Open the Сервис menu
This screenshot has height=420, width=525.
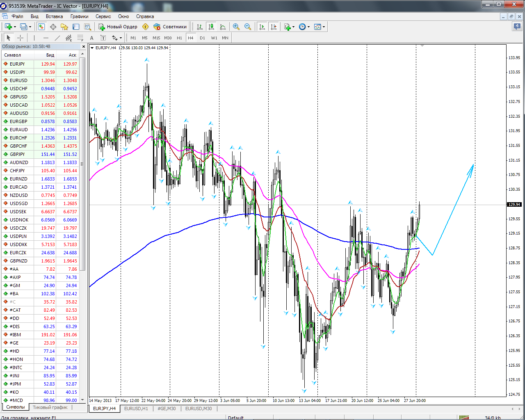click(103, 16)
